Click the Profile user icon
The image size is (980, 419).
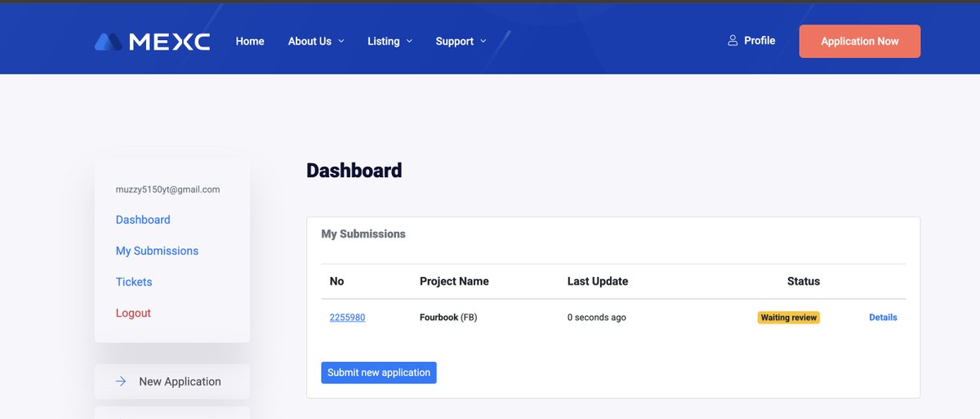coord(733,40)
